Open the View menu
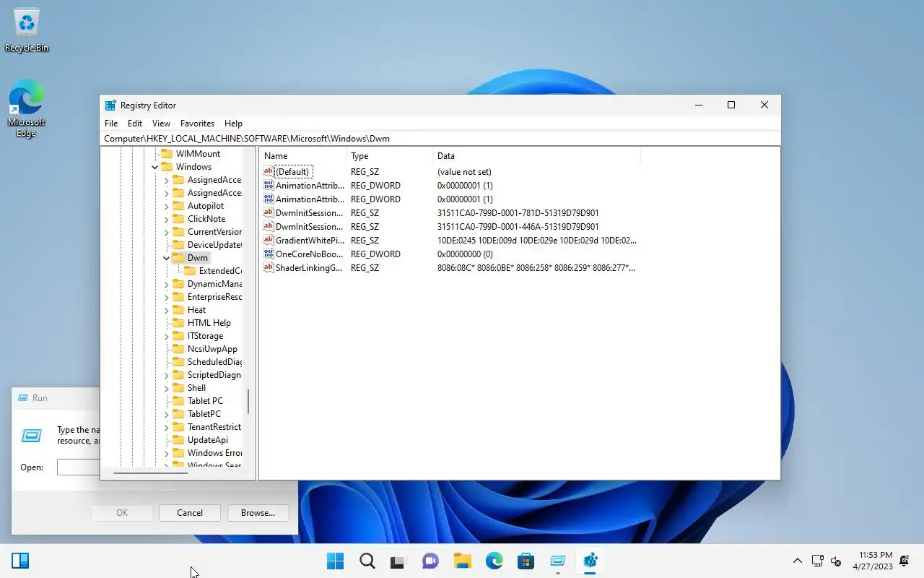 click(x=161, y=124)
